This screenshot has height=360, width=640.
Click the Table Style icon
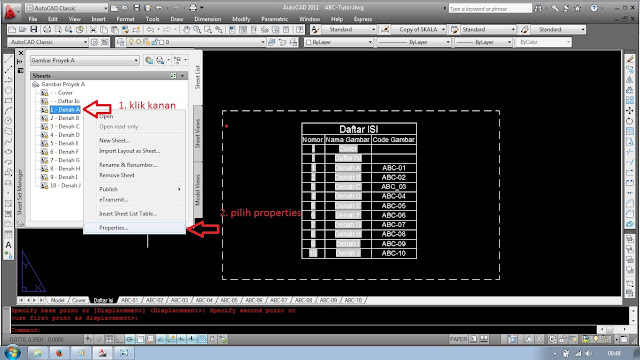coord(454,29)
